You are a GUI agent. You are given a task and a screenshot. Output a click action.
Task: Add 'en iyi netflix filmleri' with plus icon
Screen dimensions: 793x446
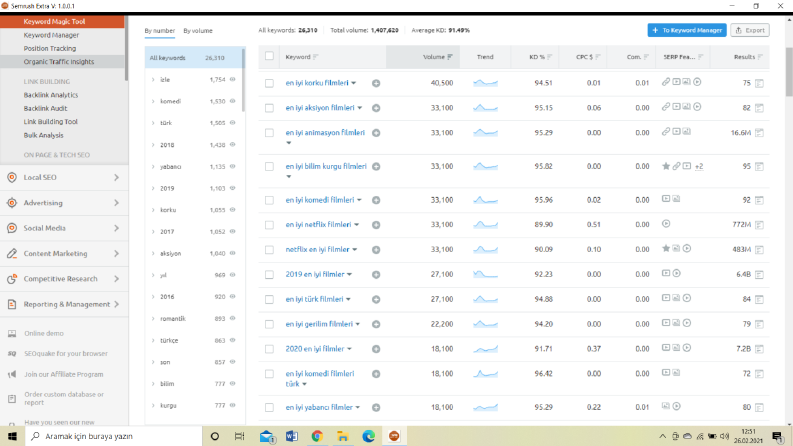coord(376,225)
